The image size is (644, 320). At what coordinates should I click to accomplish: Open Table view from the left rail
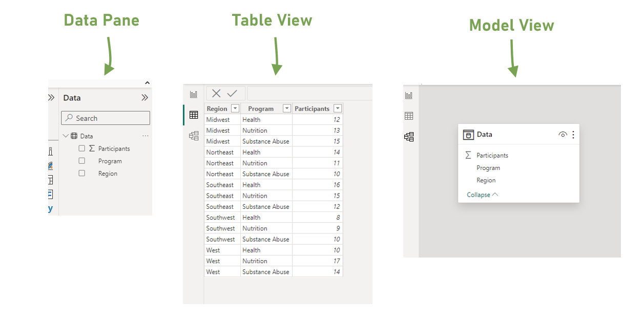click(x=193, y=115)
